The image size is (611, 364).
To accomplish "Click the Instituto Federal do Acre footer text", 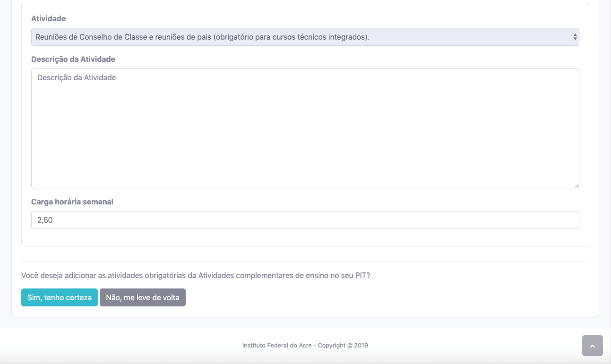I will [x=277, y=346].
